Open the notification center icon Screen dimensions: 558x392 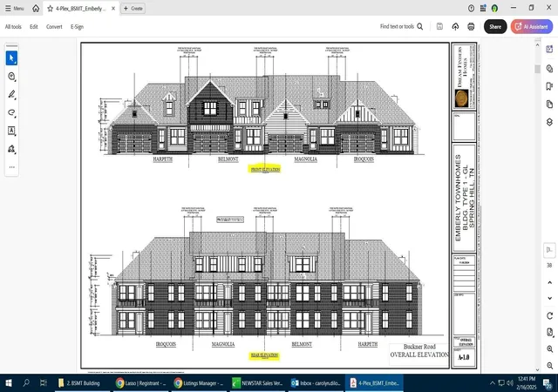548,383
